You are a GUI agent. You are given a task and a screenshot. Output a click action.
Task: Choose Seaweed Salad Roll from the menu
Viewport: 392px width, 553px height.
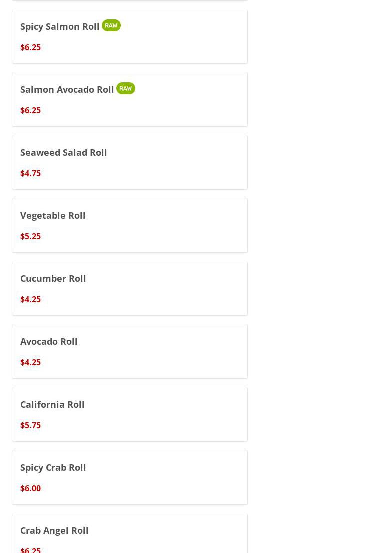[64, 152]
